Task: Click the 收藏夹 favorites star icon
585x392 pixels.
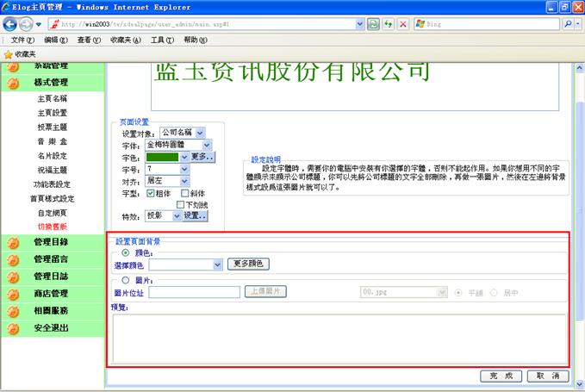Action: pos(9,53)
